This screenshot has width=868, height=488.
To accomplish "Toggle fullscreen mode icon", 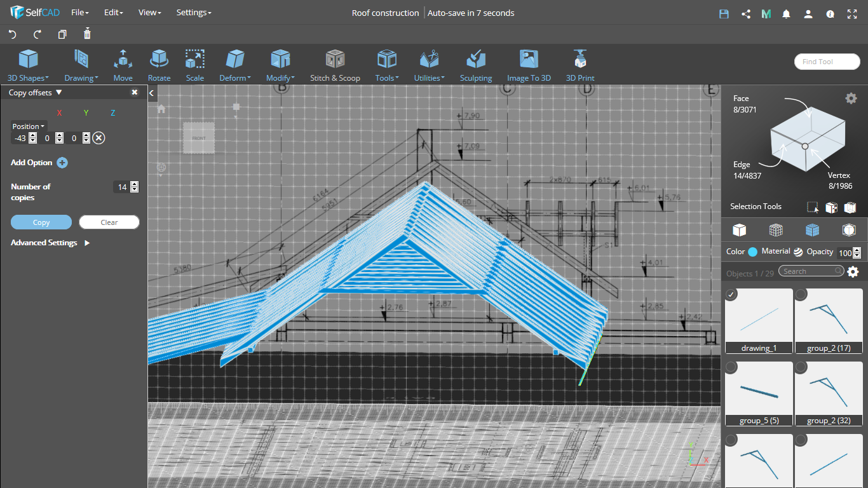I will click(x=852, y=13).
